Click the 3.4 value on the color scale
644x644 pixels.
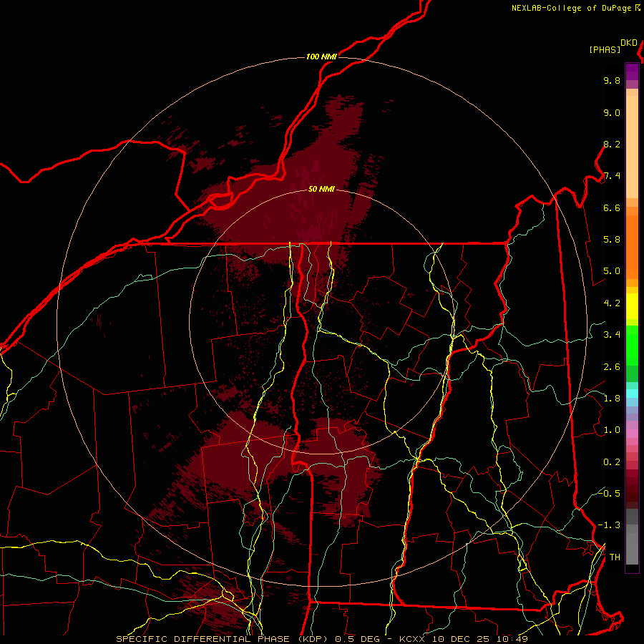[612, 335]
